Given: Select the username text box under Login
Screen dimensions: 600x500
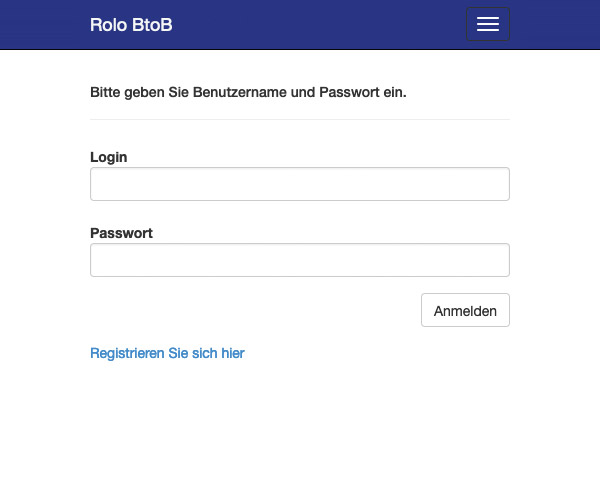Looking at the screenshot, I should coord(300,184).
